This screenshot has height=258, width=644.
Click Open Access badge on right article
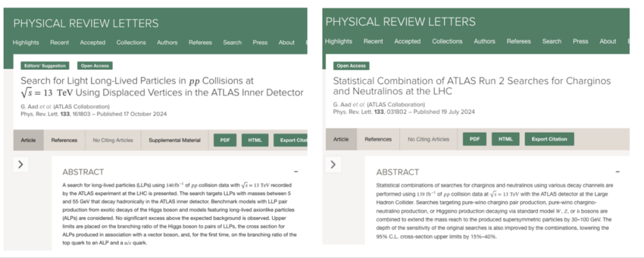[x=350, y=66]
